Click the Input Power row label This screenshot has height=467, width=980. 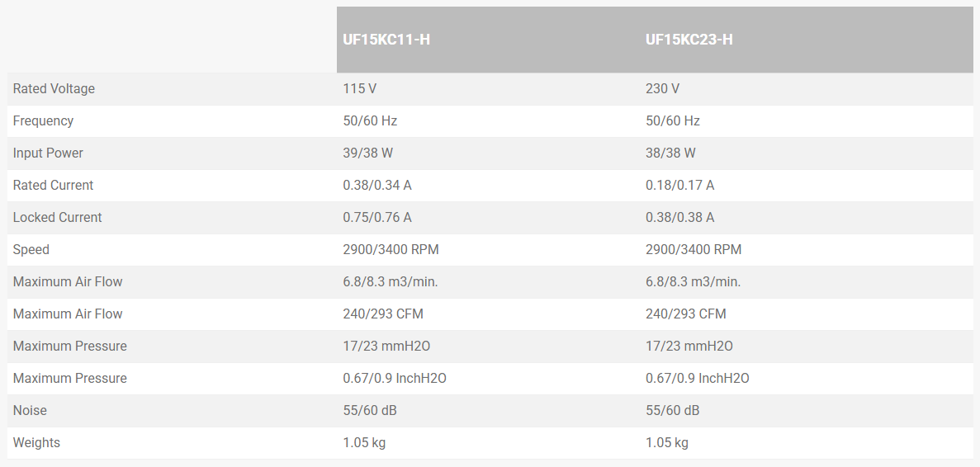[48, 153]
